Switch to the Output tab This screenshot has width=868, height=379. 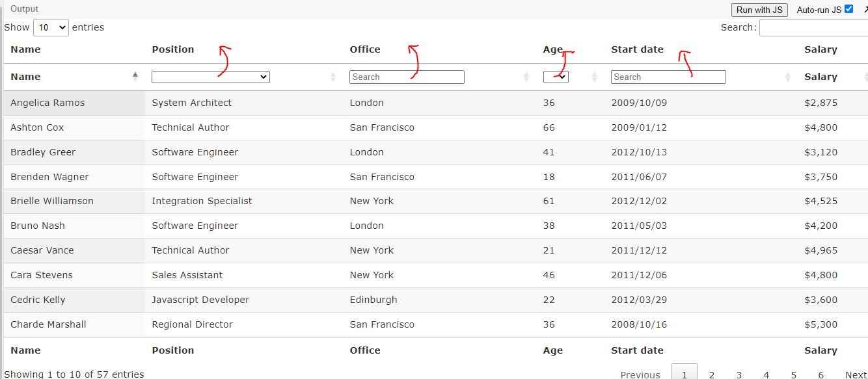(24, 8)
